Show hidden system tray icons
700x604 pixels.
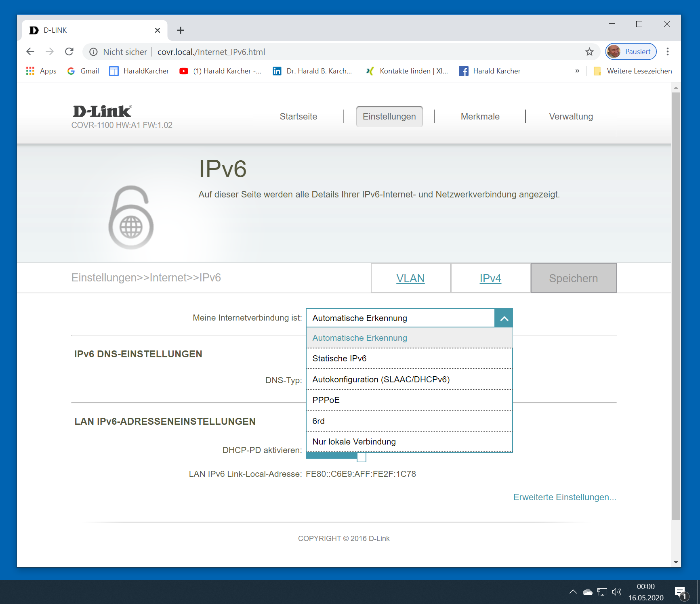click(x=573, y=592)
